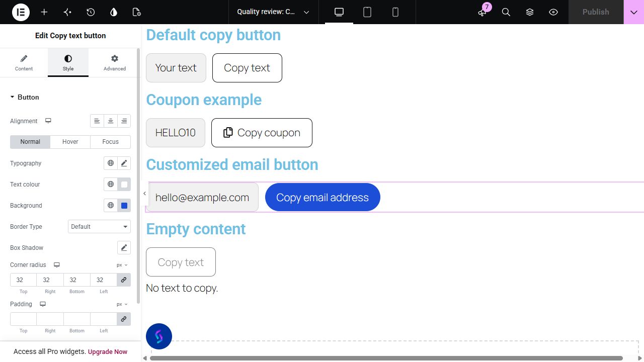Open site theme style droplet
644x362 pixels.
click(x=114, y=12)
